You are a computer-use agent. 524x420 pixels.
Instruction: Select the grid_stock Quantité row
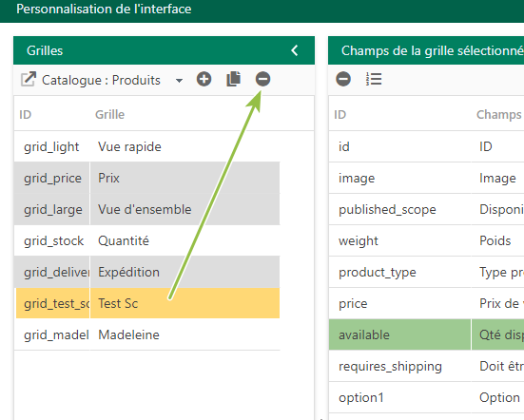147,240
